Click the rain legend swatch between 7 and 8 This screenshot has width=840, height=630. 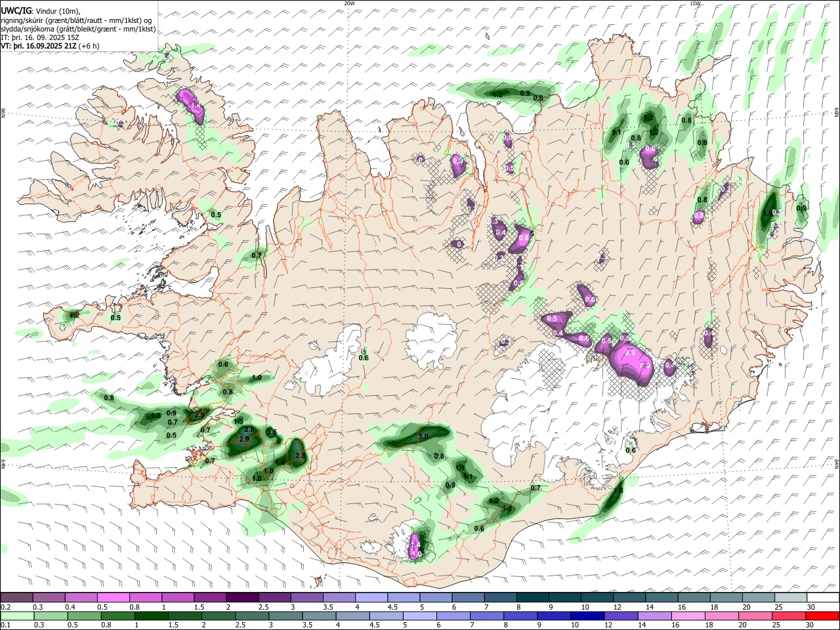pyautogui.click(x=486, y=616)
